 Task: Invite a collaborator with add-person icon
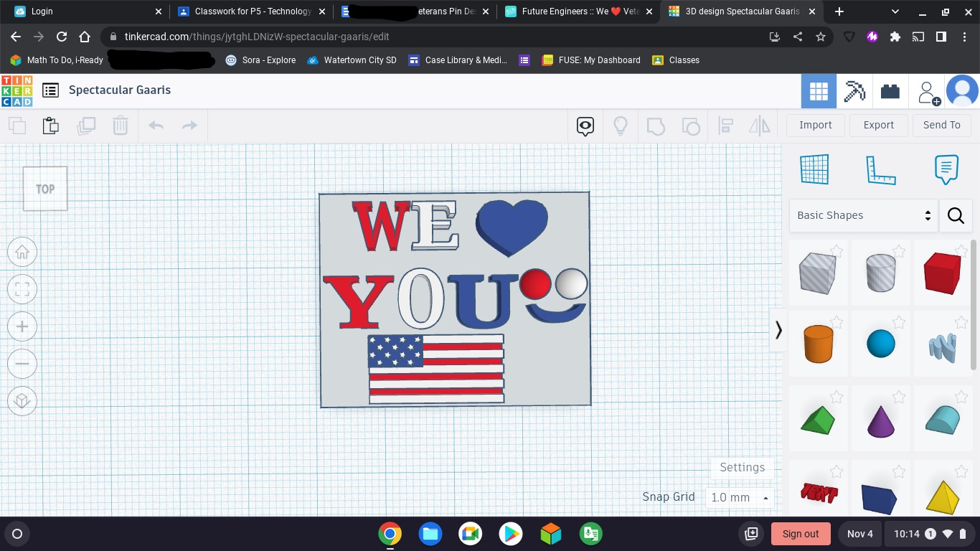(929, 92)
